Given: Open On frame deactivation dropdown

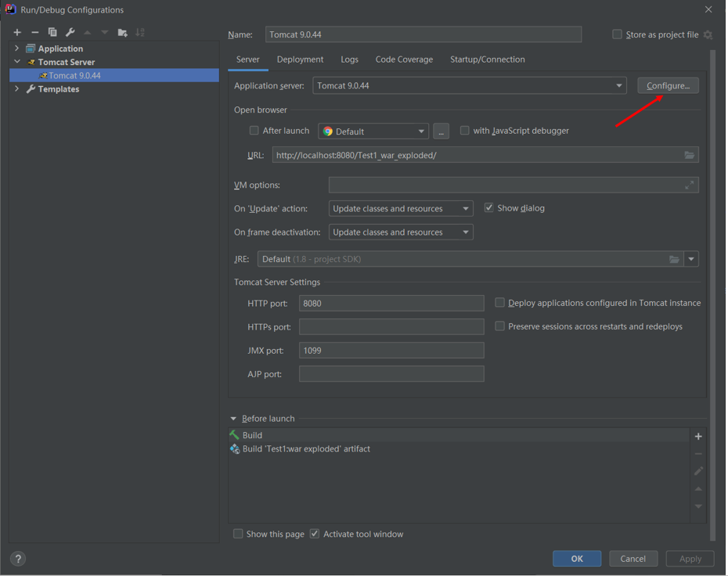Looking at the screenshot, I should [x=401, y=232].
